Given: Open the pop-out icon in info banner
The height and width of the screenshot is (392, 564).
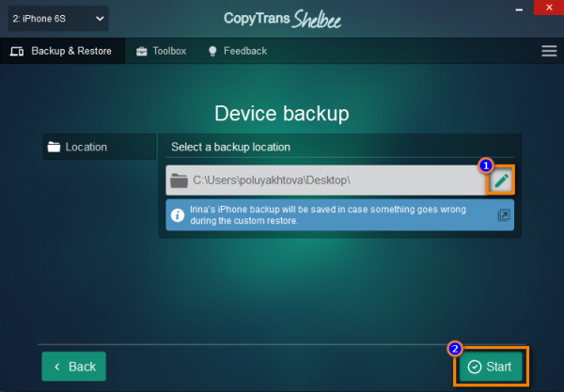Looking at the screenshot, I should [x=504, y=215].
